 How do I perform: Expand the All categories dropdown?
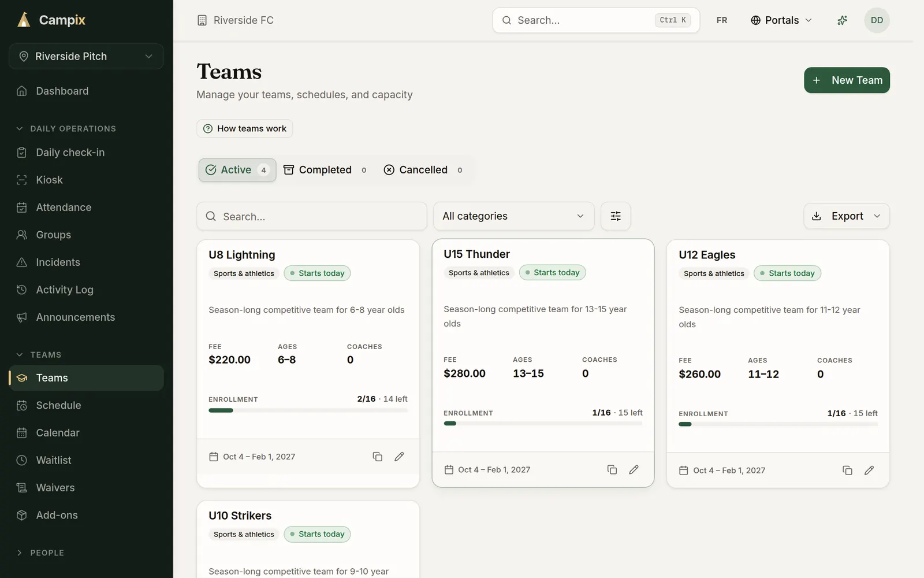click(x=513, y=216)
